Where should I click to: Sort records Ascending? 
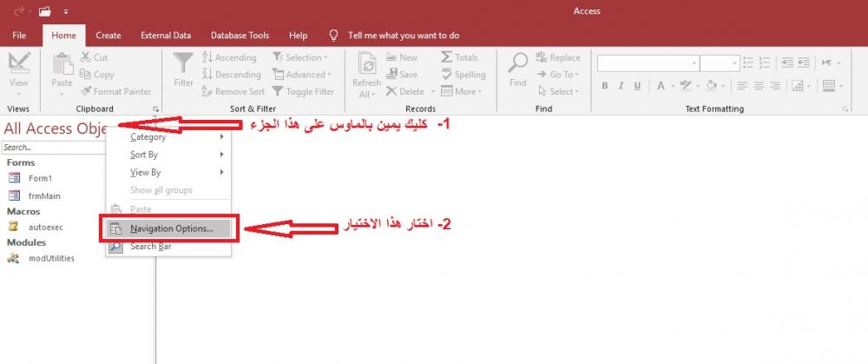point(229,57)
